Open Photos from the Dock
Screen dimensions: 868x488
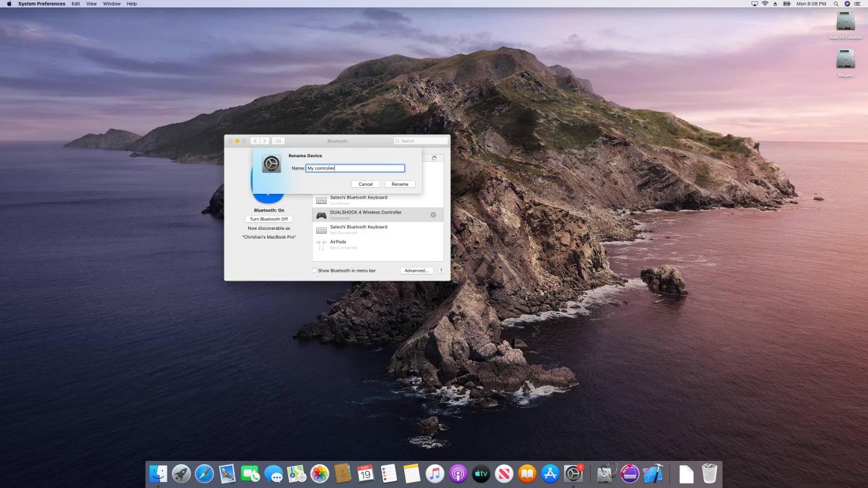[319, 473]
